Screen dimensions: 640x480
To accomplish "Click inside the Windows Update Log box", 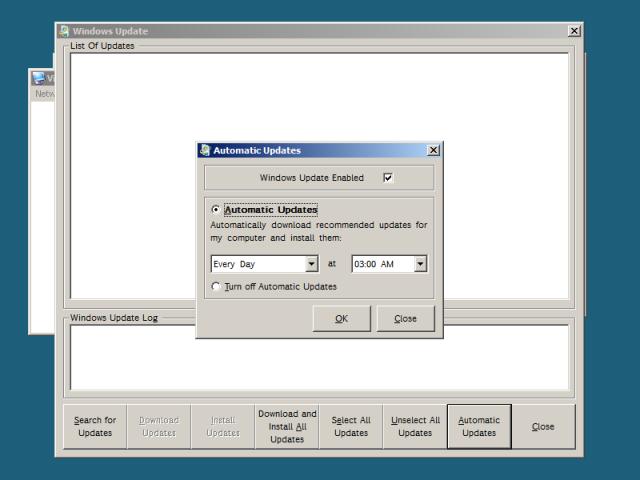I will 319,358.
